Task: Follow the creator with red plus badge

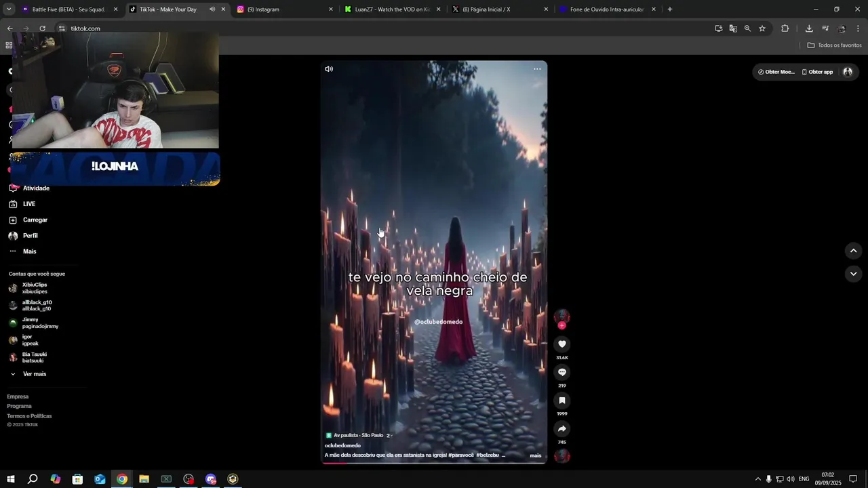Action: (x=561, y=326)
